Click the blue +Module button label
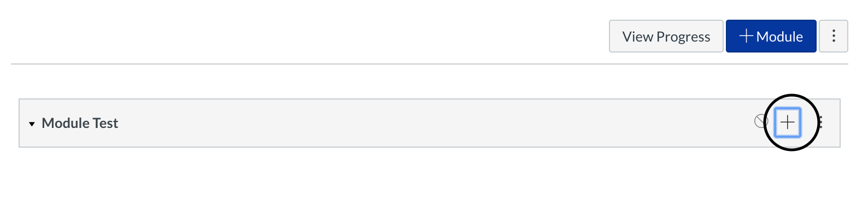Image resolution: width=868 pixels, height=210 pixels. coord(779,37)
